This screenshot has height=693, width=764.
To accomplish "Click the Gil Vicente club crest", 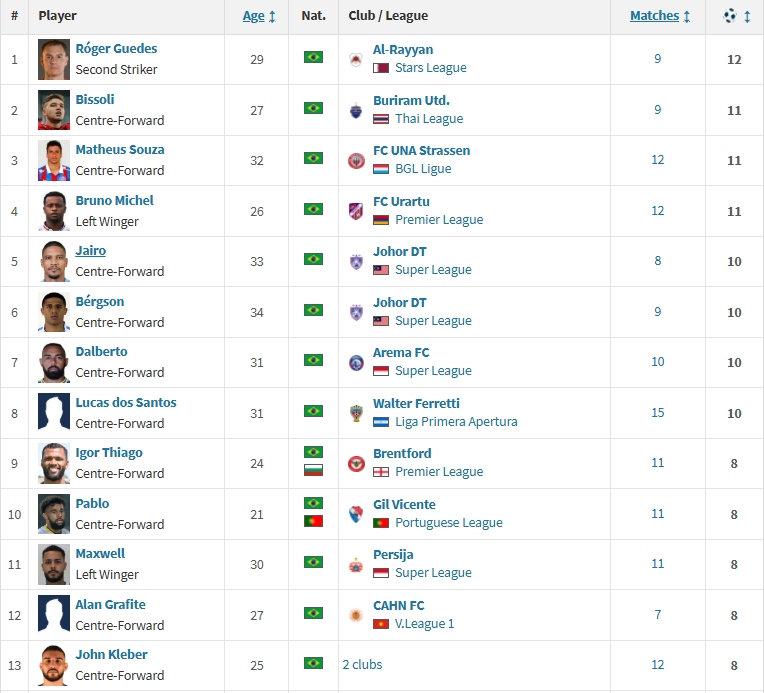I will pyautogui.click(x=356, y=514).
